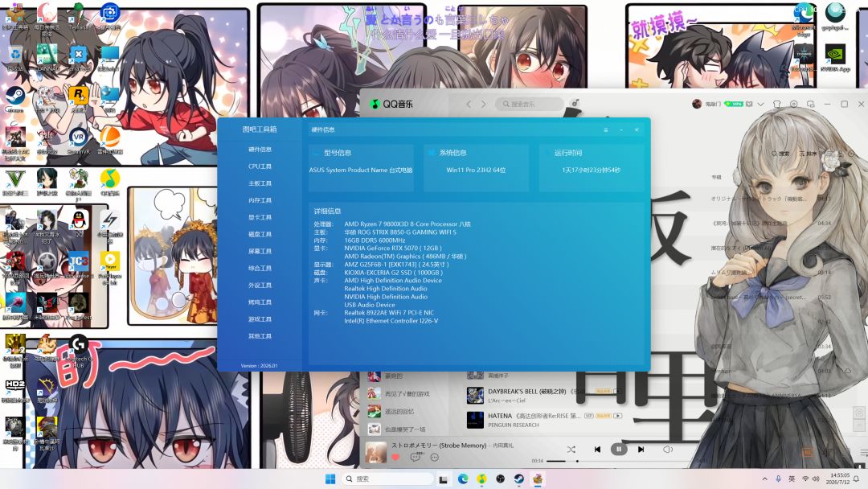Toggle shuffle mode in QQ Music player
868x489 pixels.
[x=571, y=450]
